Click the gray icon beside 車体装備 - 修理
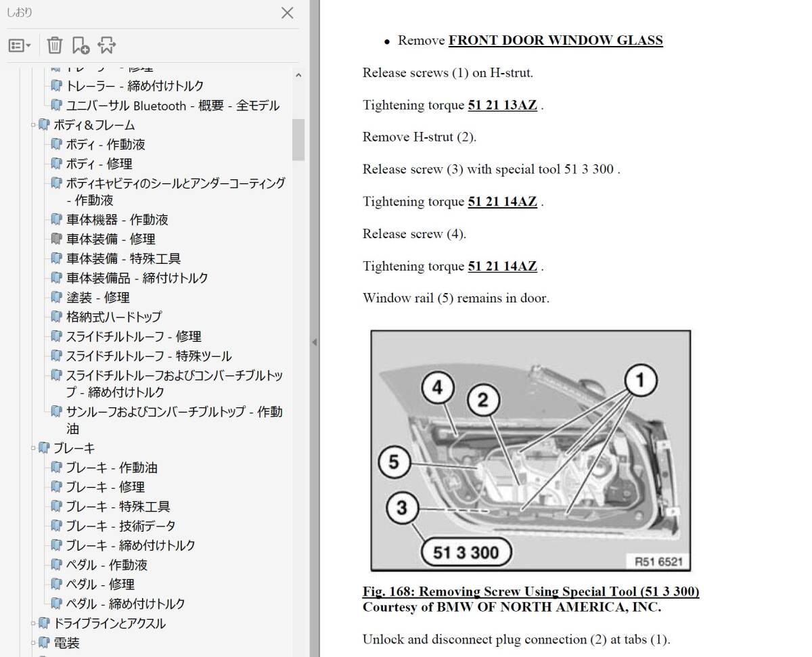 pyautogui.click(x=57, y=240)
